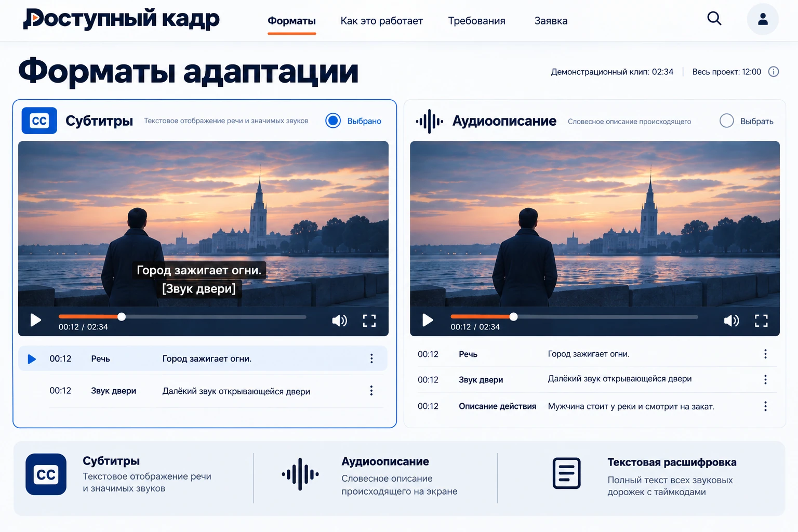Open options for audio description row Речь
The image size is (798, 532).
765,354
